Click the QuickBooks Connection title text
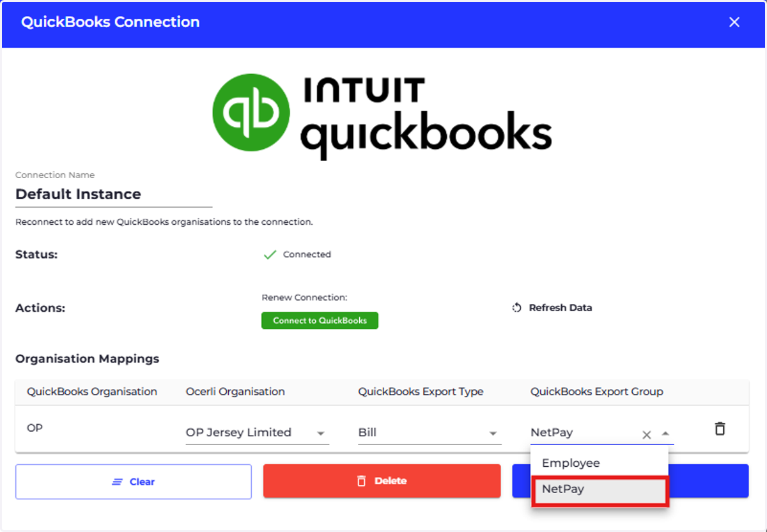767x532 pixels. click(111, 22)
